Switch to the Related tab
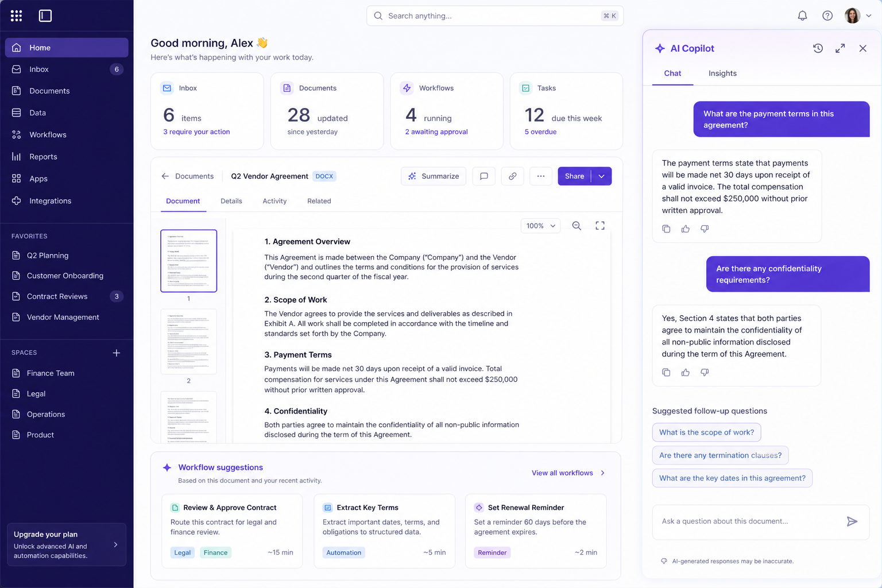 319,201
